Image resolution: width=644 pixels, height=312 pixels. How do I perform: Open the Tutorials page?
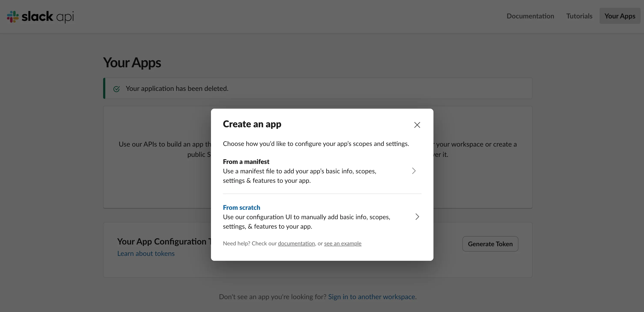[579, 16]
